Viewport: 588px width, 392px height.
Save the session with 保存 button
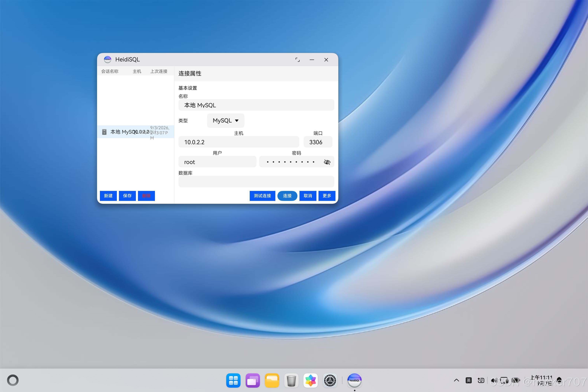tap(127, 196)
